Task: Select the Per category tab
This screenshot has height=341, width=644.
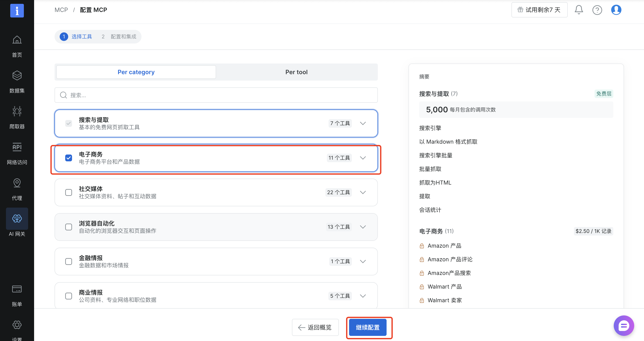Action: (136, 72)
